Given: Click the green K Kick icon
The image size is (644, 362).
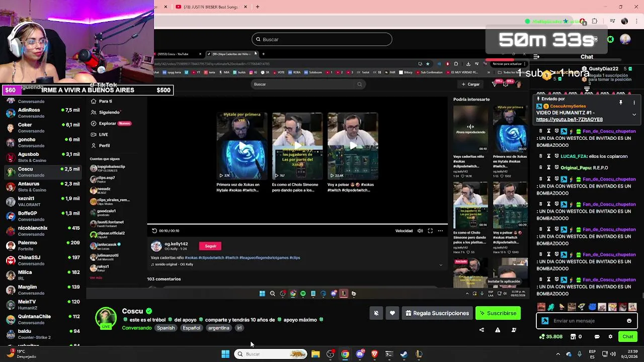Looking at the screenshot, I should tap(610, 39).
